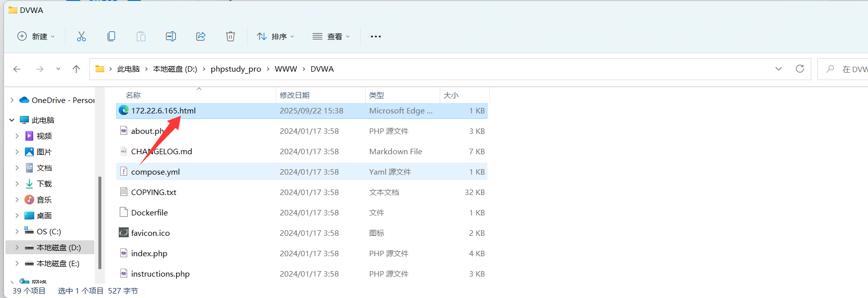Click the Share icon in toolbar
Viewport: 868px width, 298px height.
coord(201,36)
